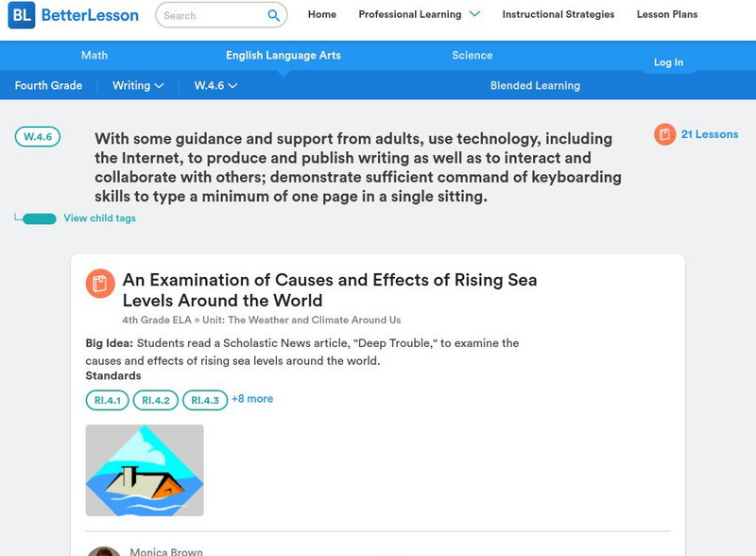Viewport: 756px width, 556px height.
Task: Select the Science tab
Action: tap(472, 56)
